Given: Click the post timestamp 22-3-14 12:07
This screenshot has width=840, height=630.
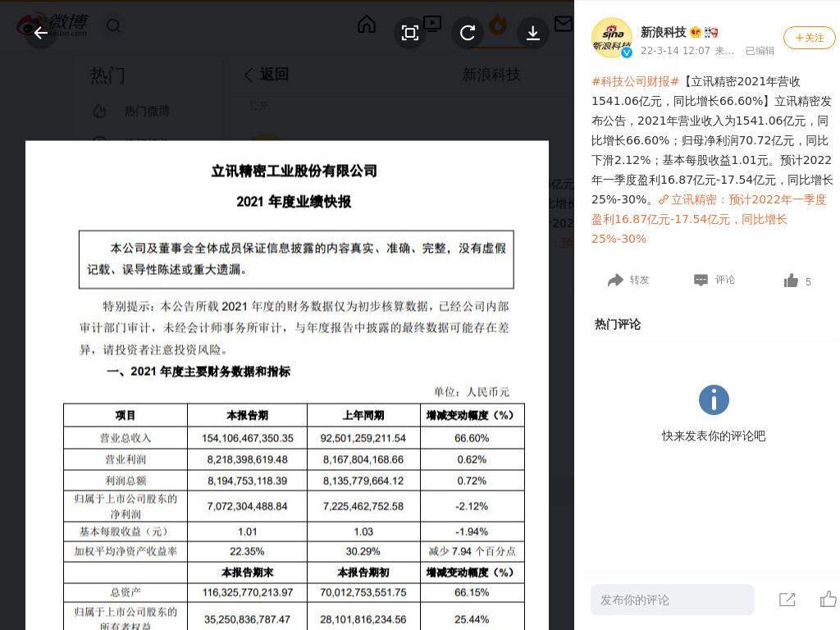Looking at the screenshot, I should click(x=675, y=51).
